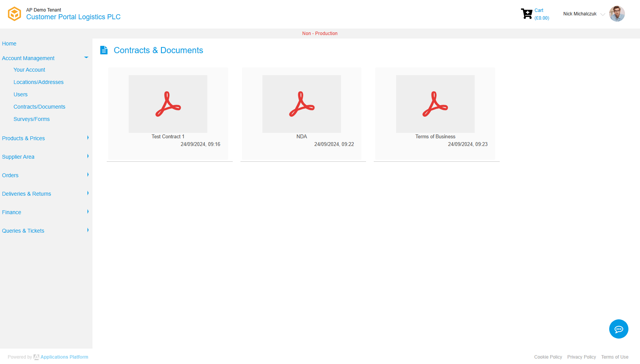Open the Terms of Business PDF thumbnail
This screenshot has height=364, width=640.
(x=435, y=104)
